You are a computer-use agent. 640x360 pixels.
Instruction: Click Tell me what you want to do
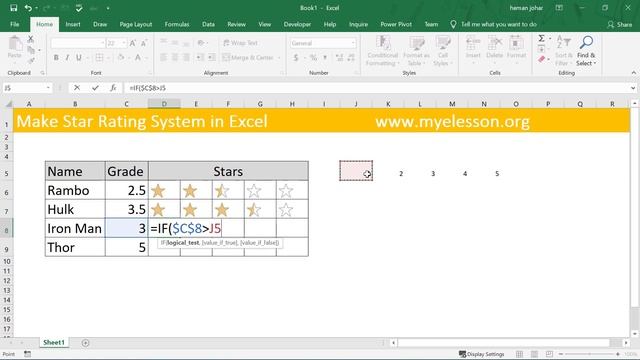494,24
